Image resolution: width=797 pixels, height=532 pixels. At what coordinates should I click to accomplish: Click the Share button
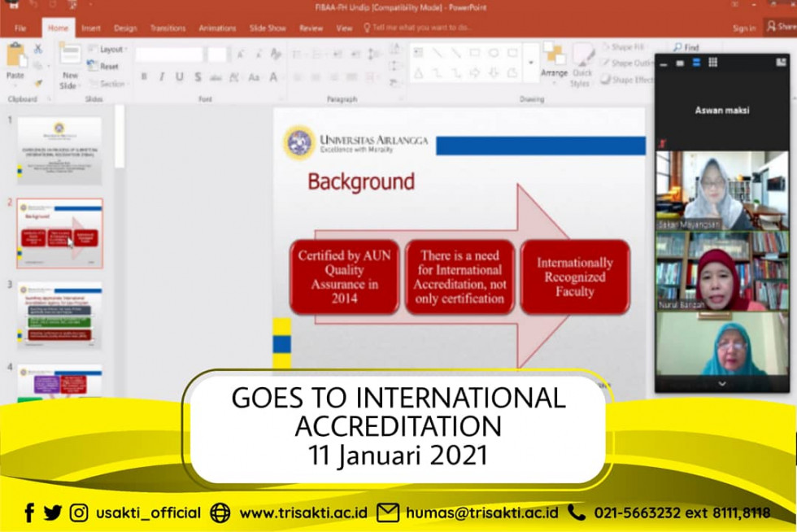[782, 27]
